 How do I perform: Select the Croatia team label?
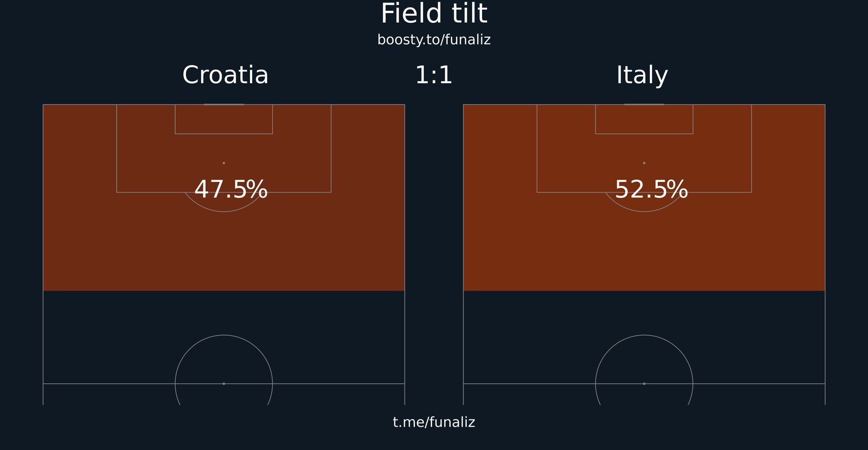click(x=225, y=75)
